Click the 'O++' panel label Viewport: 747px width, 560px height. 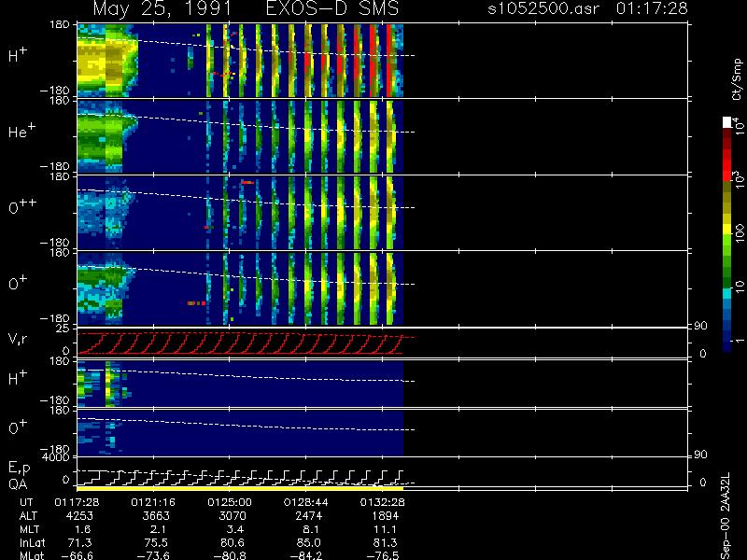(22, 206)
